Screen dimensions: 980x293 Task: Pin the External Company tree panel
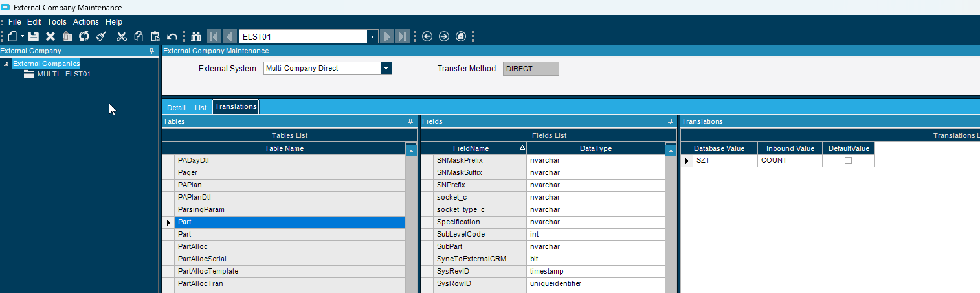coord(151,51)
